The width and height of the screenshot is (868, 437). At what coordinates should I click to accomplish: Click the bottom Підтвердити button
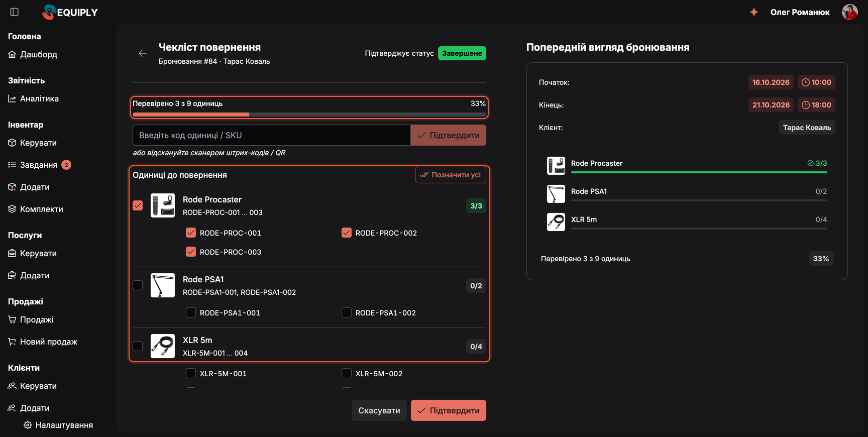tap(449, 410)
